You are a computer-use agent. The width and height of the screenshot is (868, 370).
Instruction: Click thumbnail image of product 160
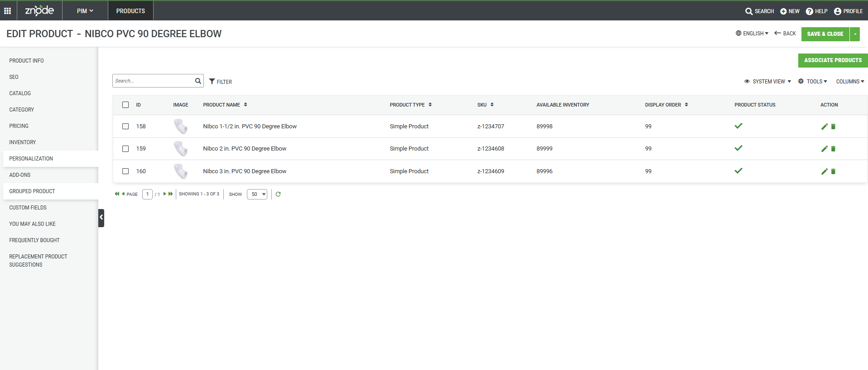[180, 171]
